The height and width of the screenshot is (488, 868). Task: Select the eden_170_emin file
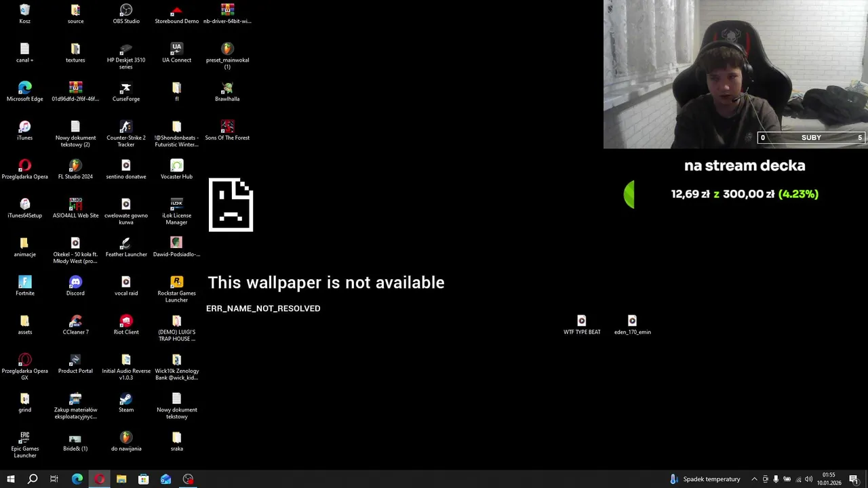click(632, 325)
